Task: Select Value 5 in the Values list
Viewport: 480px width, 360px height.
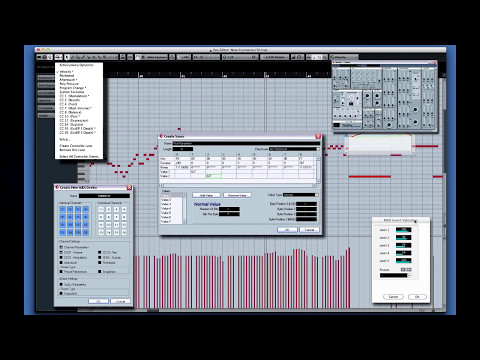Action: (x=171, y=213)
